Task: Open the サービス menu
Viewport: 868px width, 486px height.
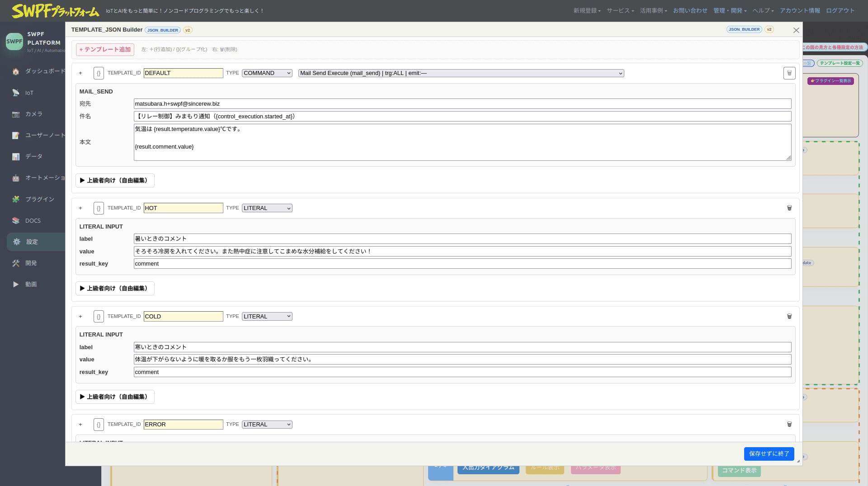Action: [620, 11]
